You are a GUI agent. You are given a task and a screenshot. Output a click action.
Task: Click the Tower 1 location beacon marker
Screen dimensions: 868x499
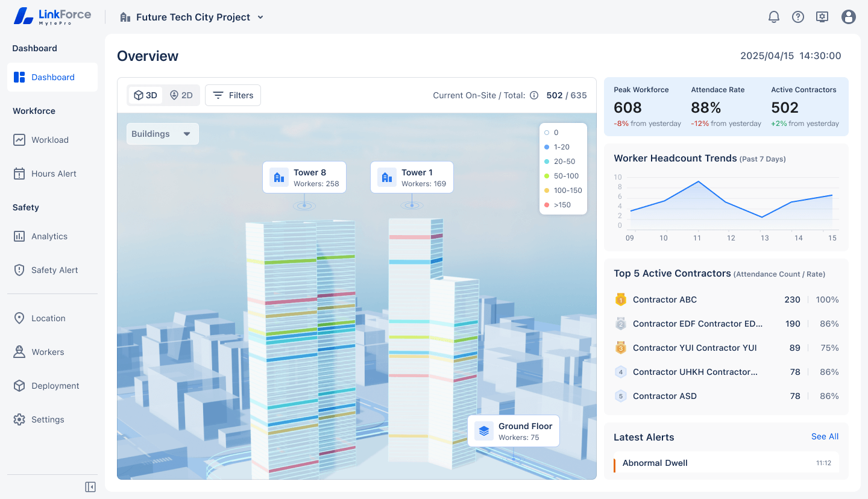[x=412, y=206]
